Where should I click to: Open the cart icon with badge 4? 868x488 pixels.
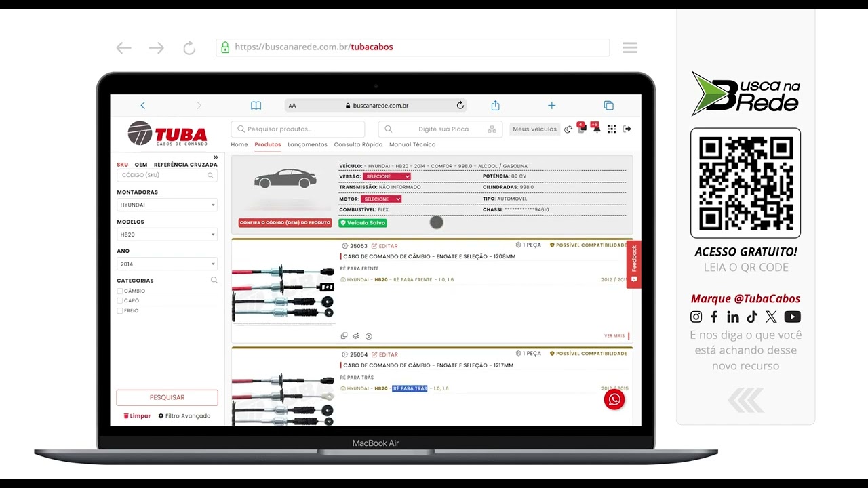click(x=581, y=128)
